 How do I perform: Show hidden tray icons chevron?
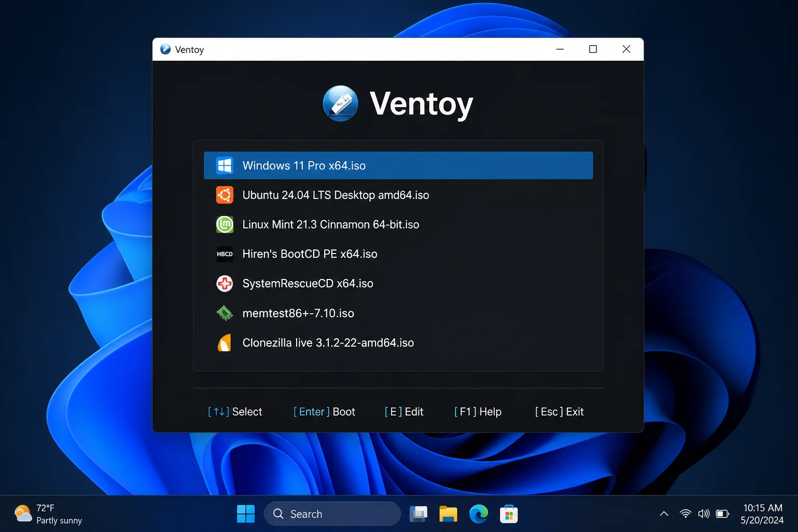pos(664,514)
